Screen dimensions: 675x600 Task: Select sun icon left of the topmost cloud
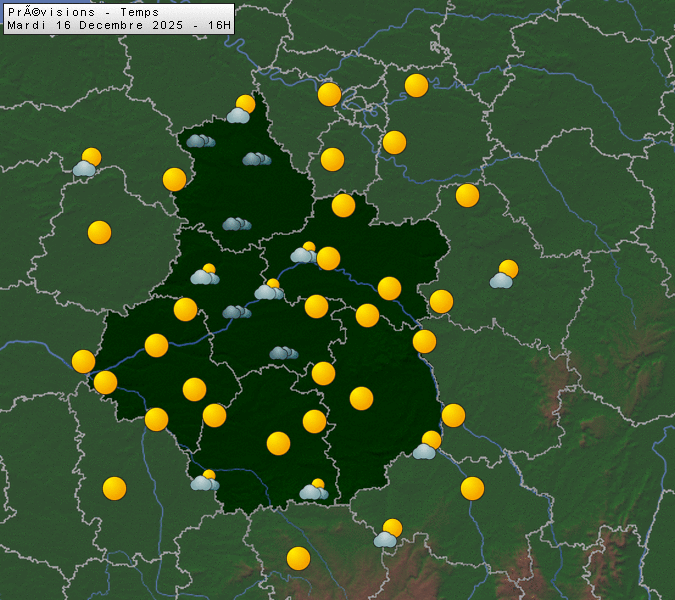coord(175,179)
